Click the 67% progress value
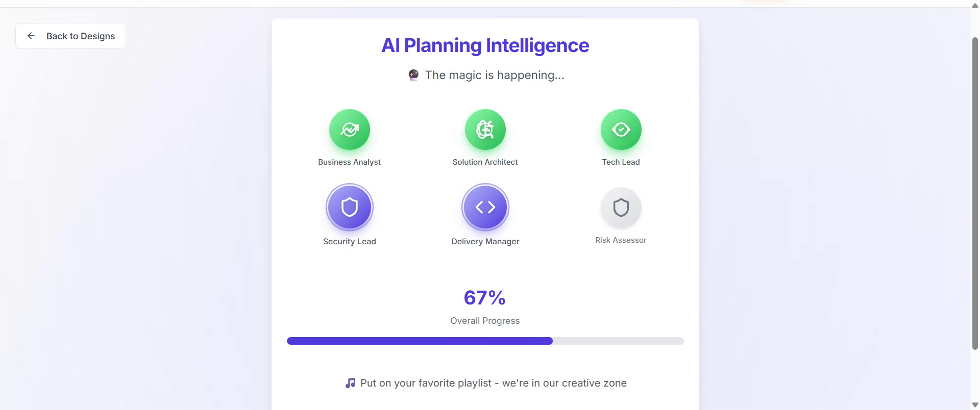 pyautogui.click(x=484, y=298)
